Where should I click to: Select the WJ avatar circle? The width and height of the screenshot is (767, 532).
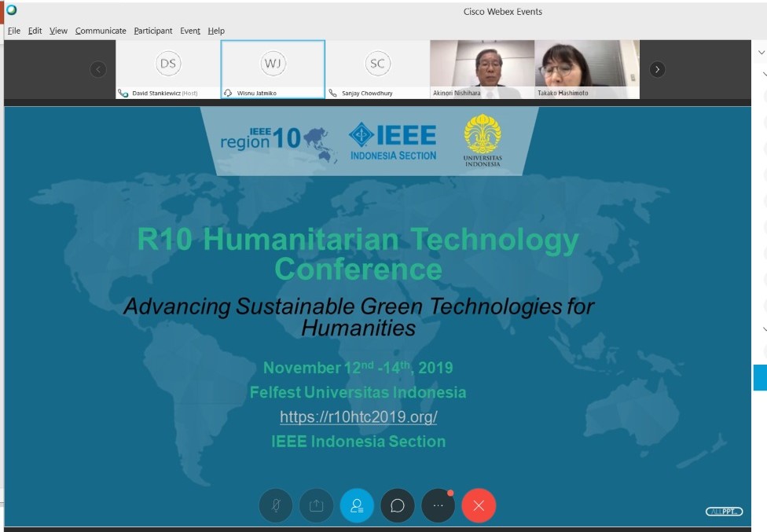point(273,64)
